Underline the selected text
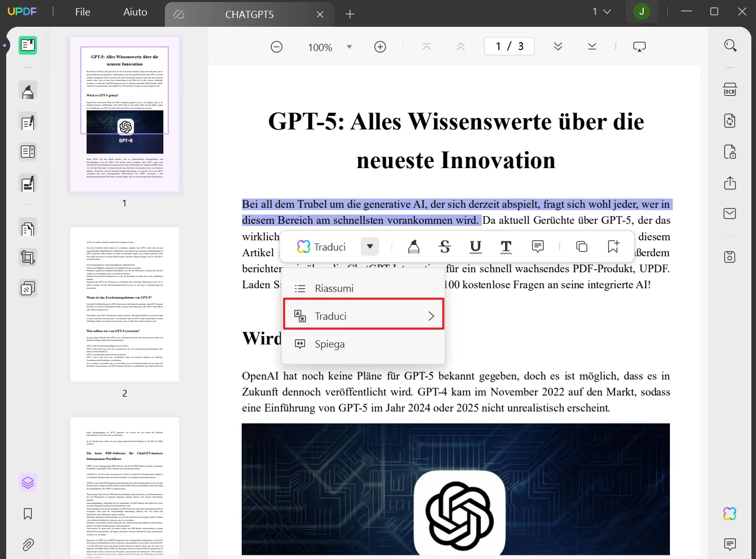This screenshot has height=559, width=756. (x=476, y=247)
